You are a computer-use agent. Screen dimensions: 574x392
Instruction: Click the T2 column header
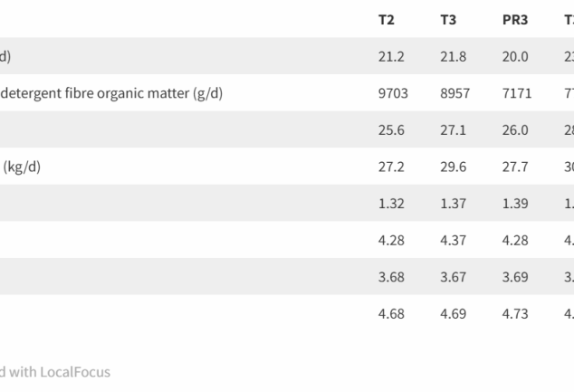click(x=387, y=20)
